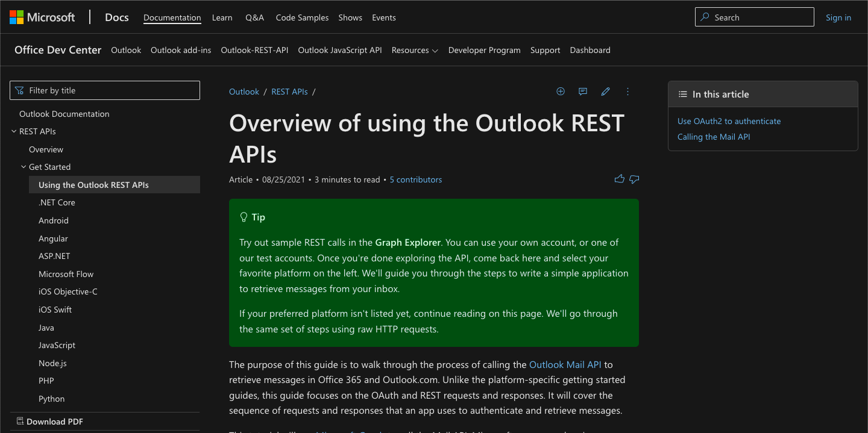Click the Search input field
868x433 pixels.
pyautogui.click(x=755, y=17)
